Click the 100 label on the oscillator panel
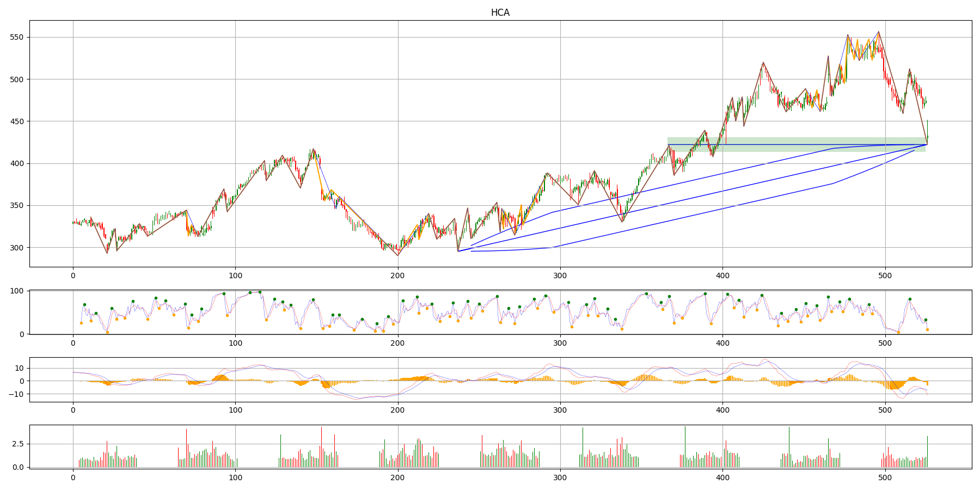 click(18, 291)
